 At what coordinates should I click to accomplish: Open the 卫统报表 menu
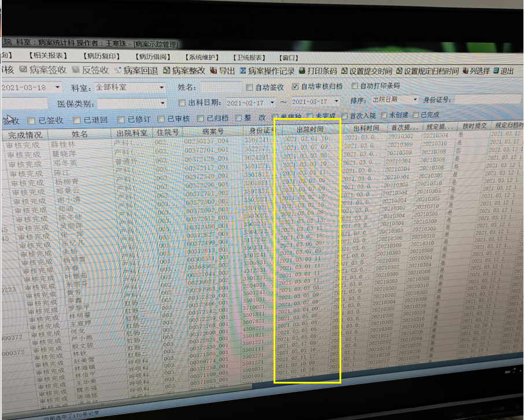249,57
